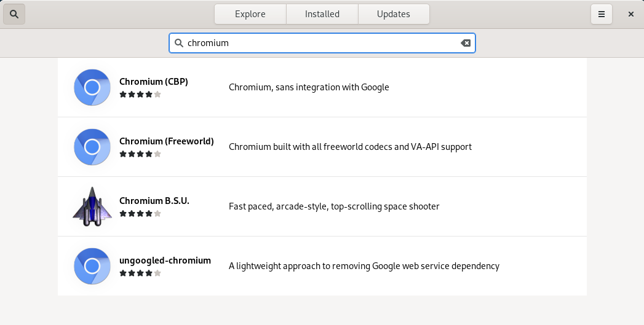Screen dimensions: 644x325
Task: Click the ungoogled-chromium app icon
Action: click(92, 266)
